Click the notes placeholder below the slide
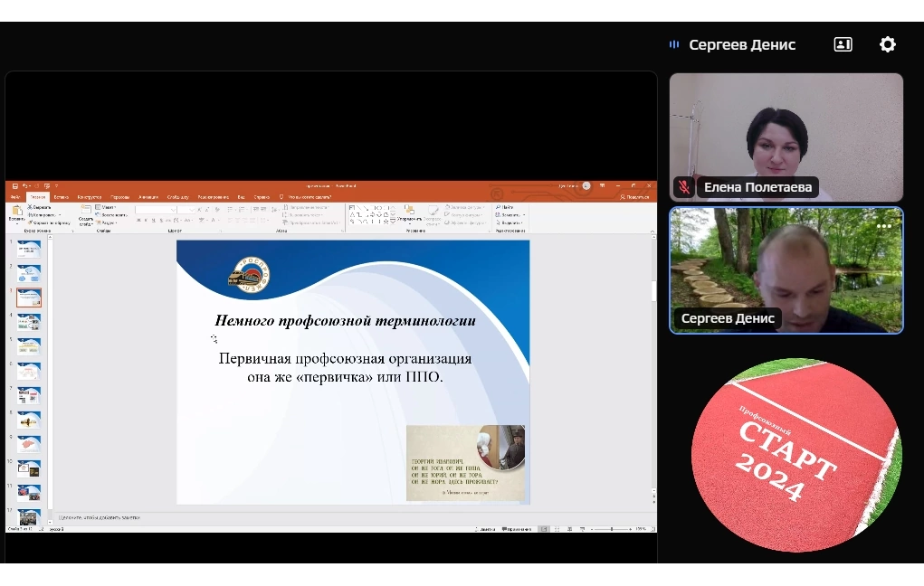The height and width of the screenshot is (586, 924). pos(99,517)
